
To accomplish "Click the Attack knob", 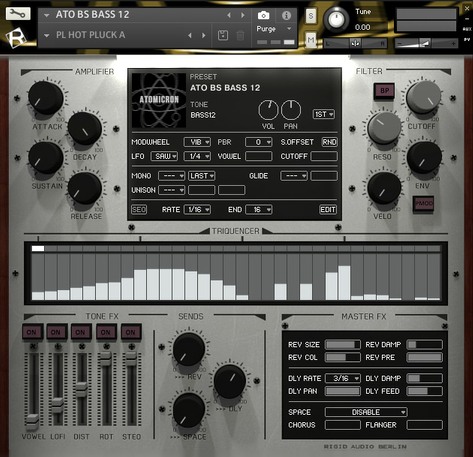I will click(46, 98).
